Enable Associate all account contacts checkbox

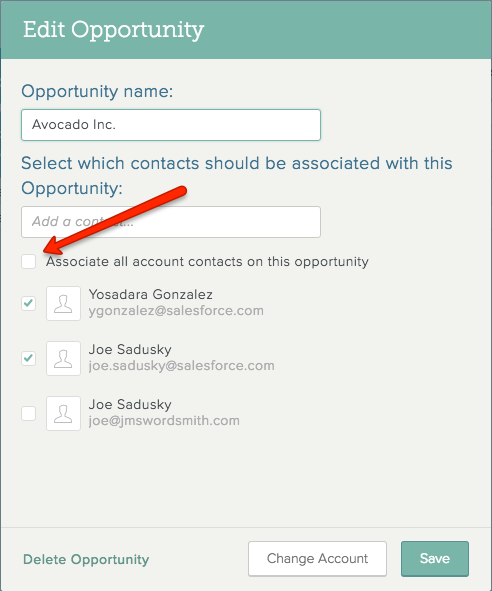(x=29, y=261)
